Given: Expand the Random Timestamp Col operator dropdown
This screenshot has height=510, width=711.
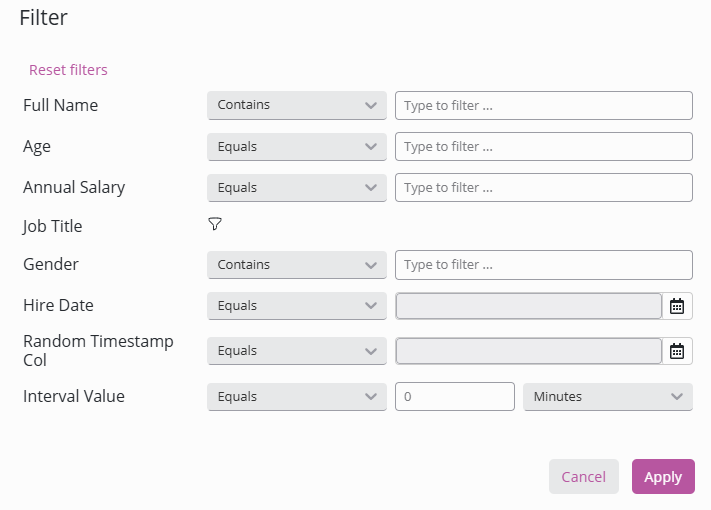Looking at the screenshot, I should pyautogui.click(x=296, y=351).
